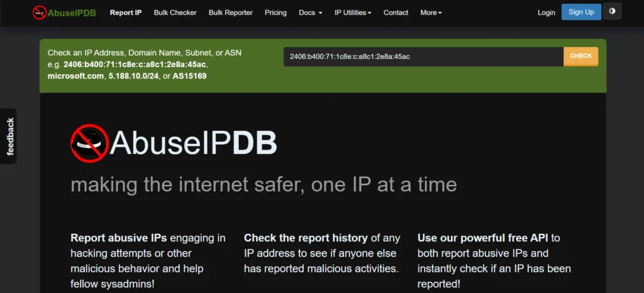Click the large AbuseIPDB hero logo
This screenshot has width=644, height=293.
click(x=174, y=143)
